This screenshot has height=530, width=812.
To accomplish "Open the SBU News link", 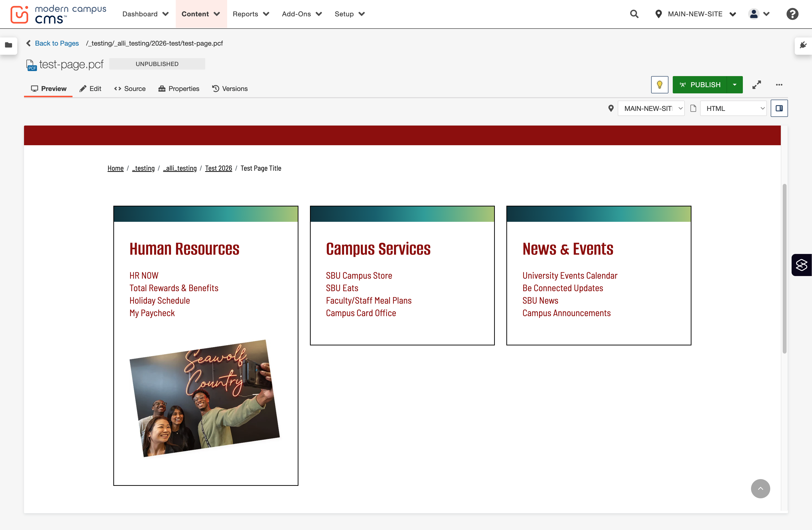I will [x=540, y=301].
